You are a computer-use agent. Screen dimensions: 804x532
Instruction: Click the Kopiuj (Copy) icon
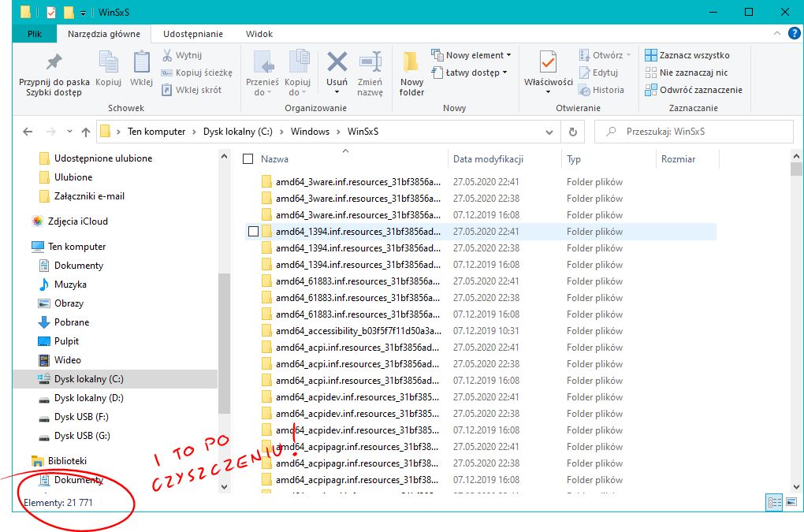(x=108, y=71)
